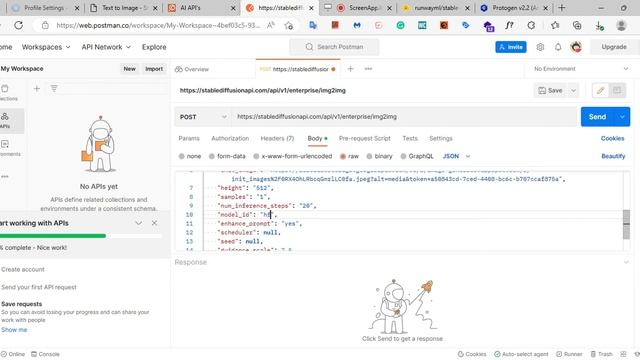Open the browser extensions puzzle icon

pos(531,25)
